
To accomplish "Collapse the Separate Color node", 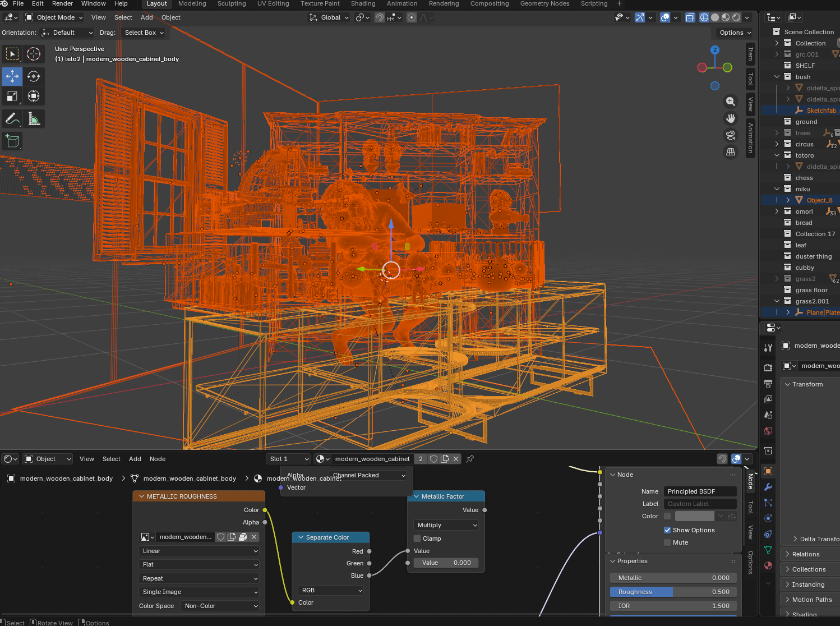I will (x=301, y=537).
